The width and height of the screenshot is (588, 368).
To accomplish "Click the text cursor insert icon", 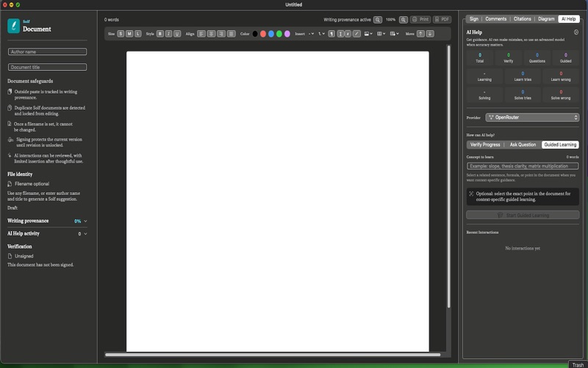I will 340,34.
